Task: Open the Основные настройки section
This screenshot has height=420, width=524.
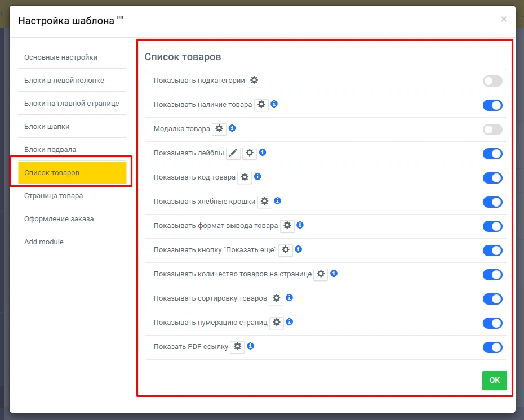Action: [61, 57]
